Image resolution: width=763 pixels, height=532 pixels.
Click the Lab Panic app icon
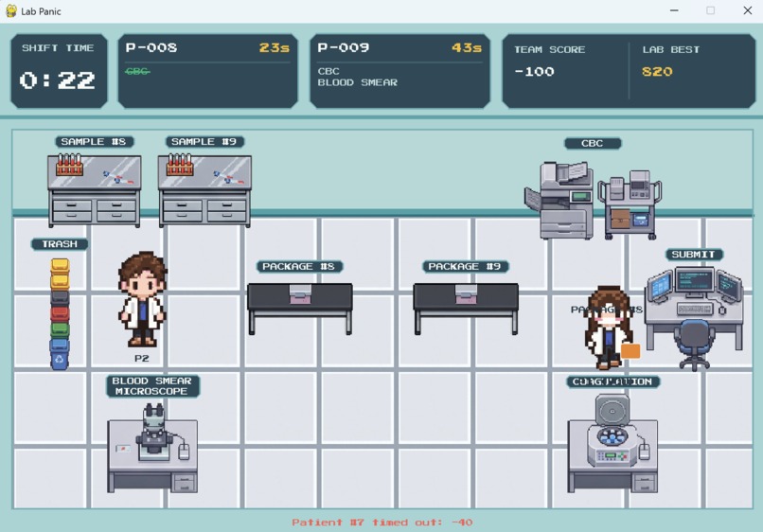tap(11, 10)
